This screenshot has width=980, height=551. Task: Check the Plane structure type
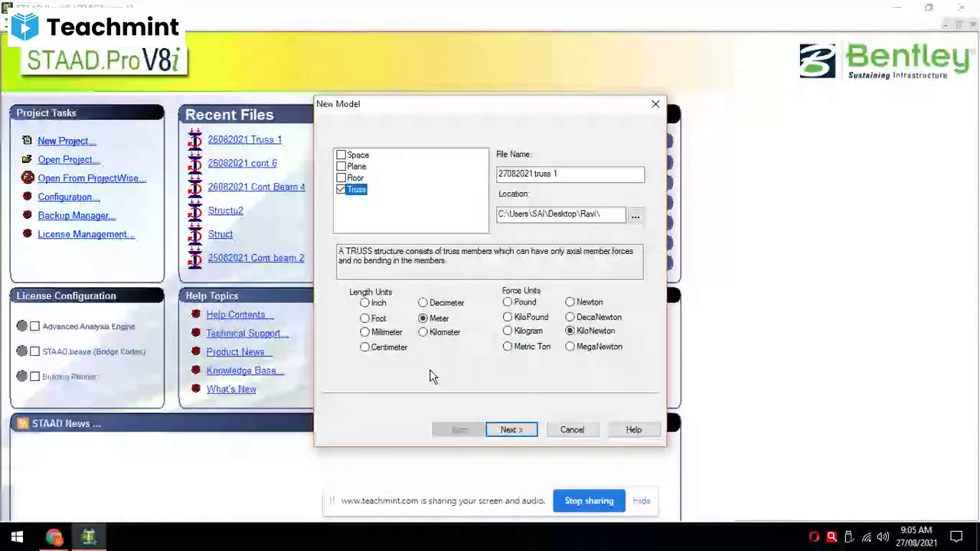[x=341, y=166]
